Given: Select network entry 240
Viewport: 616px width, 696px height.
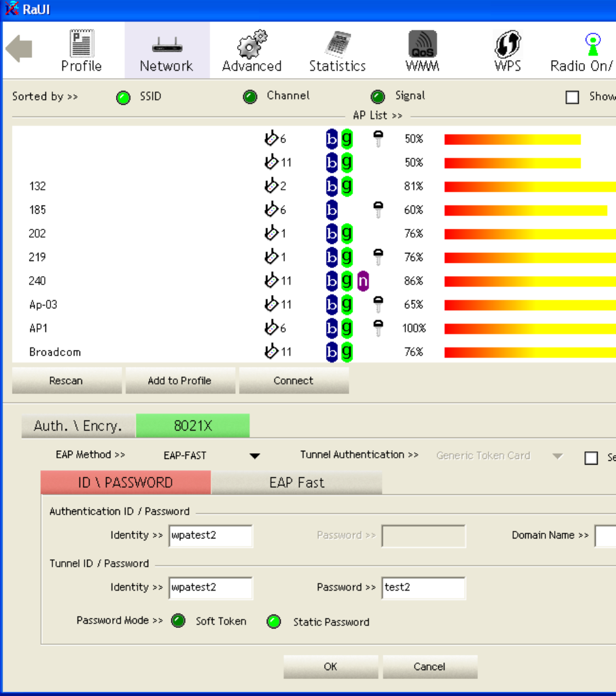Looking at the screenshot, I should coord(37,281).
